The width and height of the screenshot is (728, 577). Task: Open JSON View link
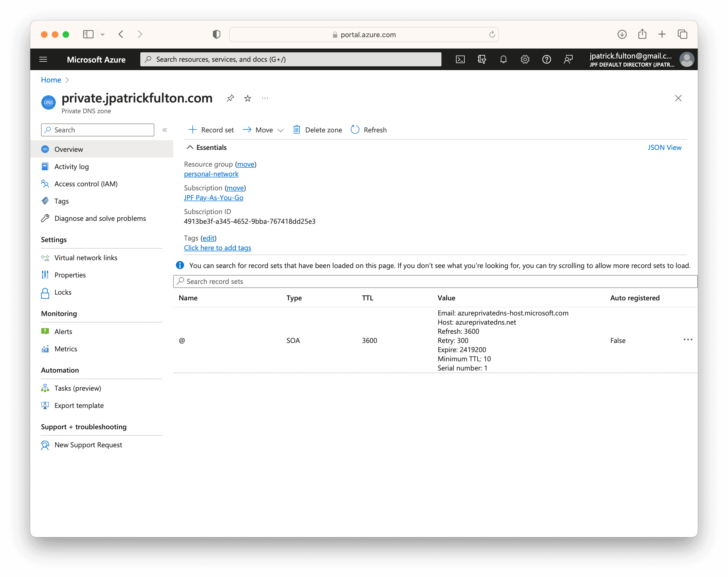664,147
